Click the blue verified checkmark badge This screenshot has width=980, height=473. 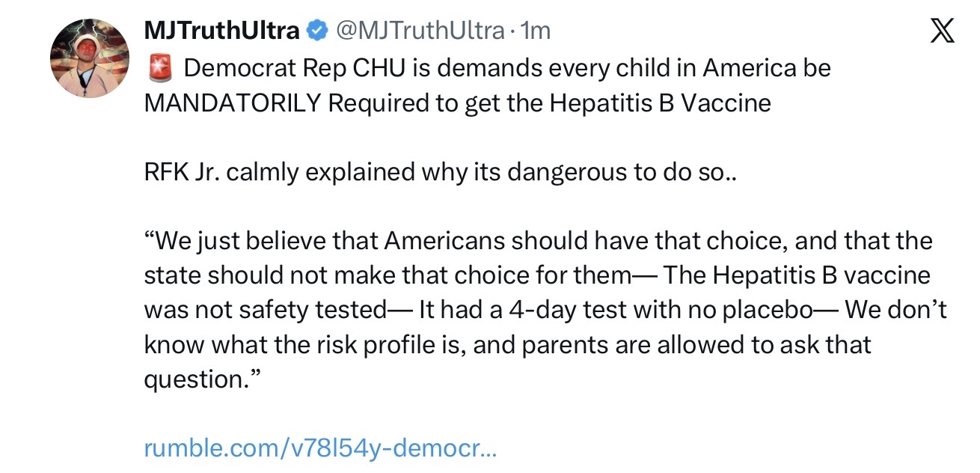coord(317,31)
